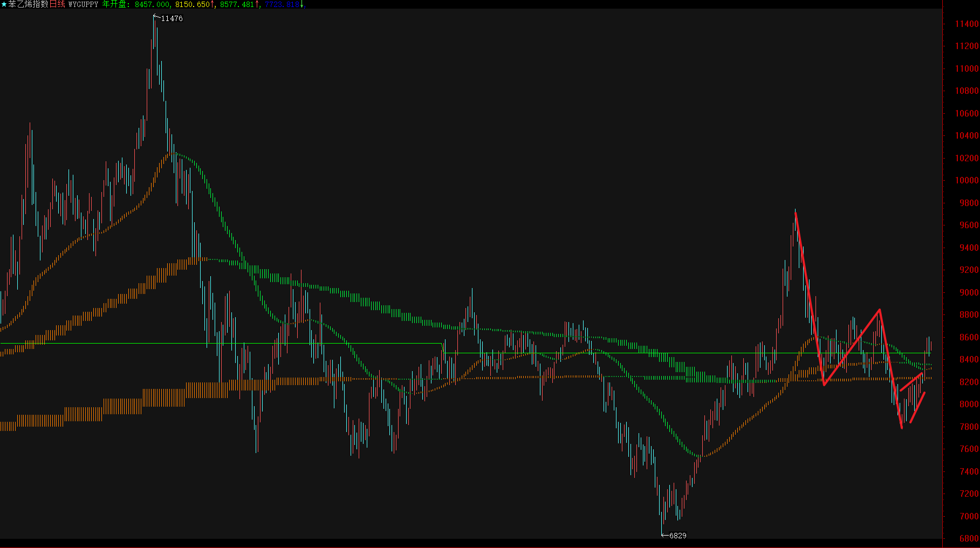Click the 11476 high price marker

point(172,18)
